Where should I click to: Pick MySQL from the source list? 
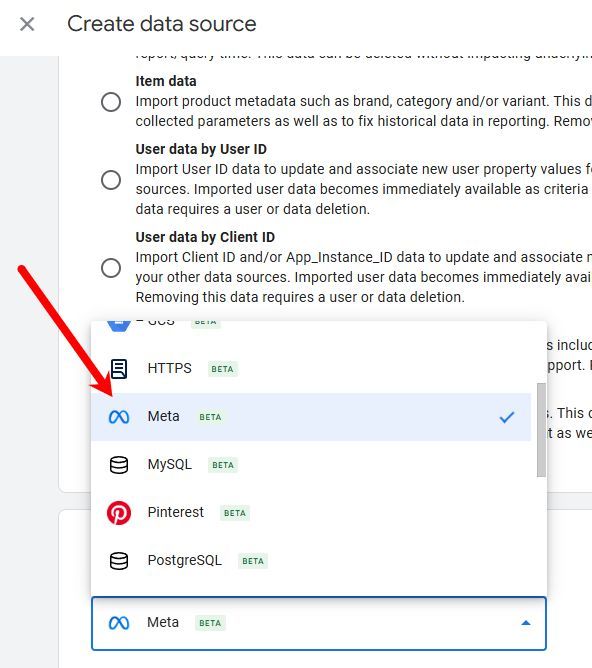311,465
